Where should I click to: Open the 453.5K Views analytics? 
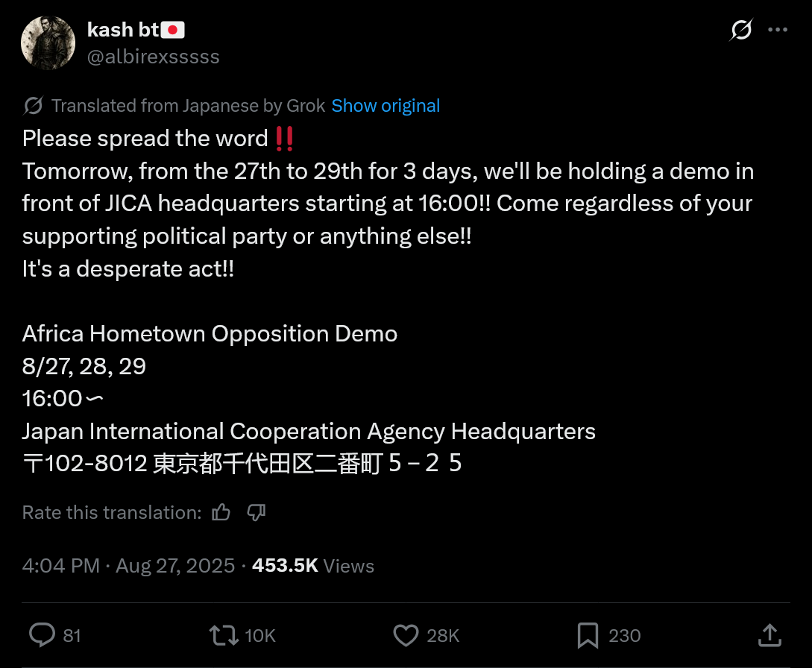(312, 565)
